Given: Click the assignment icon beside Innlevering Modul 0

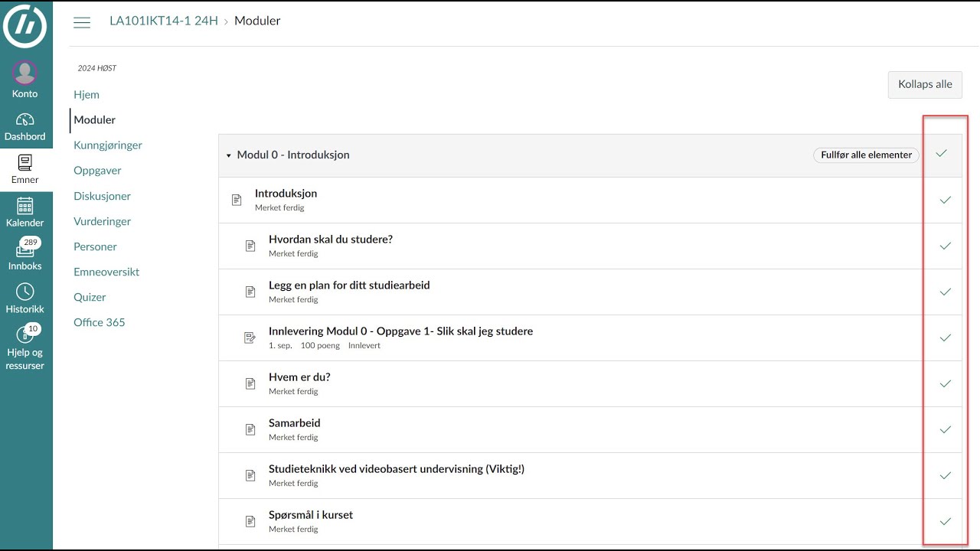Looking at the screenshot, I should coord(250,337).
